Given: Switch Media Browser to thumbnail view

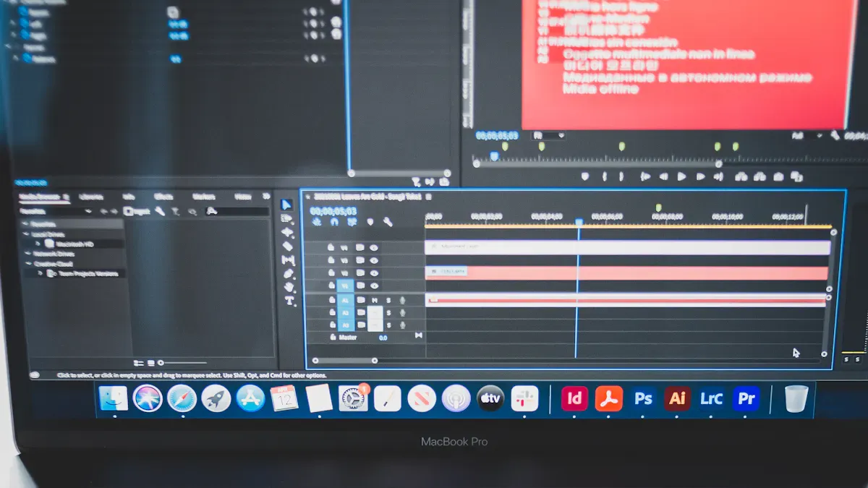Looking at the screenshot, I should (150, 363).
